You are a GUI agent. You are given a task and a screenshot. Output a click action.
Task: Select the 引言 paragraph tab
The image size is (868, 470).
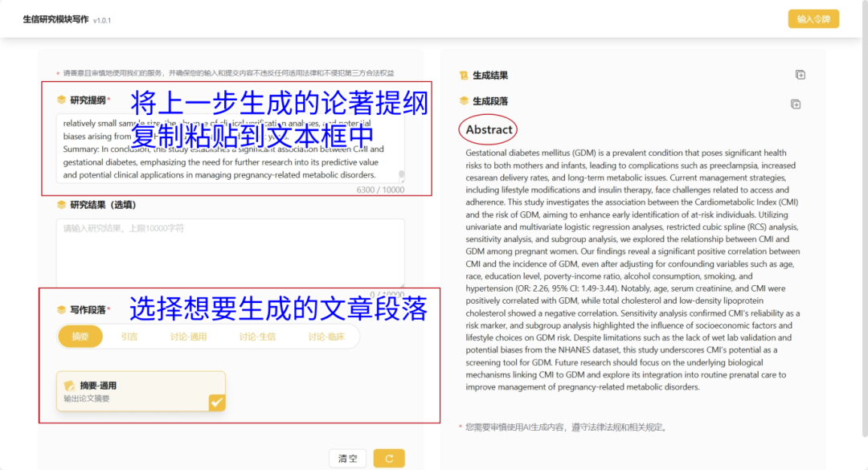[129, 337]
